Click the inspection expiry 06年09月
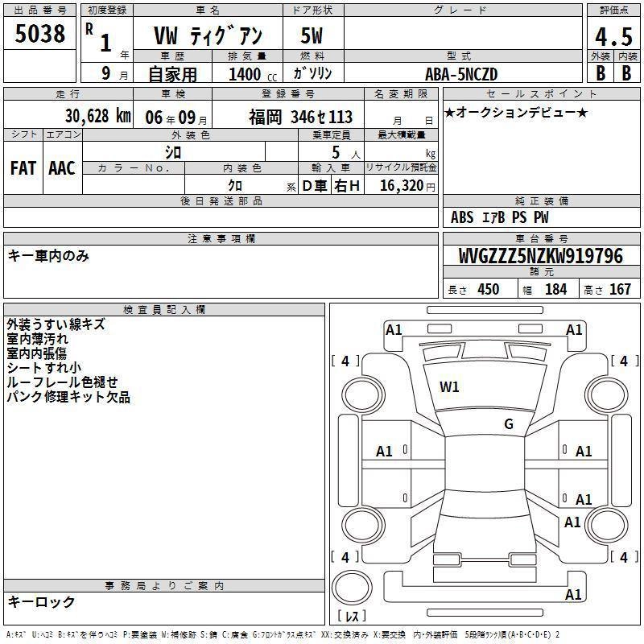Image resolution: width=644 pixels, height=644 pixels. click(x=176, y=118)
